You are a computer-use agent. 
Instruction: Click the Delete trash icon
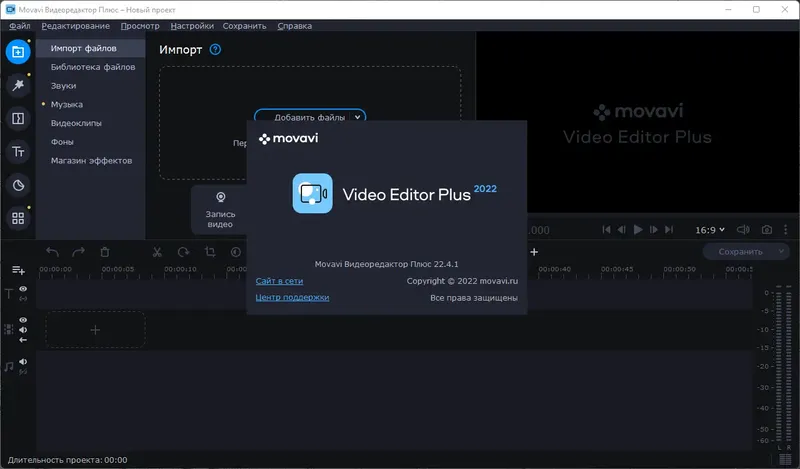click(x=105, y=252)
